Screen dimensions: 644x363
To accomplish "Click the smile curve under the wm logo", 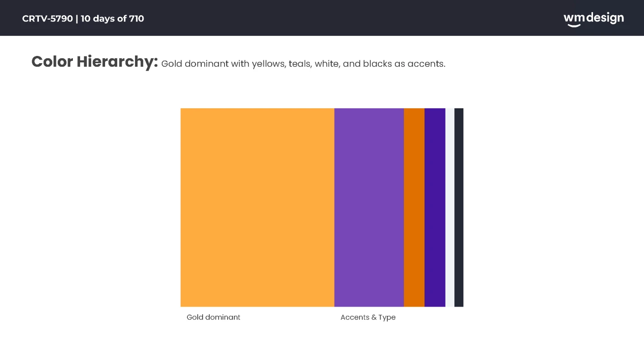I will 574,25.
